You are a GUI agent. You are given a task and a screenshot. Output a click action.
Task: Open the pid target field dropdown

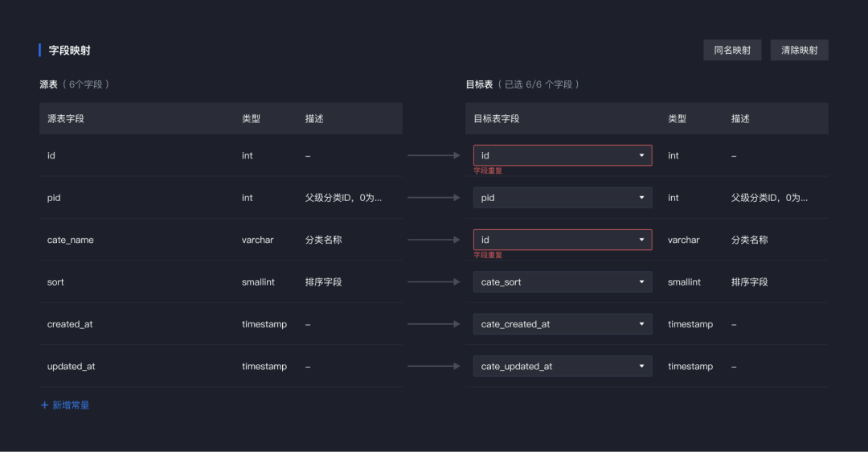563,198
